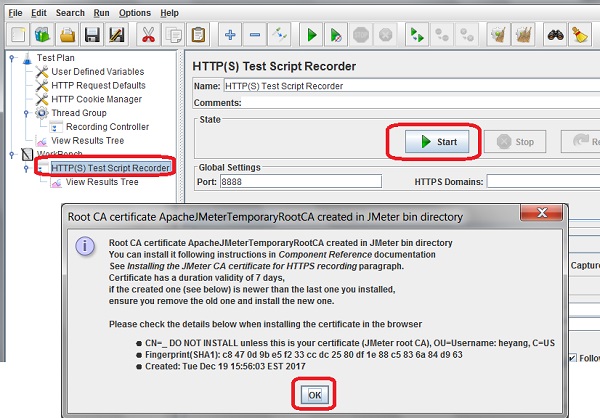
Task: Paste using the clipboard icon
Action: pyautogui.click(x=198, y=35)
